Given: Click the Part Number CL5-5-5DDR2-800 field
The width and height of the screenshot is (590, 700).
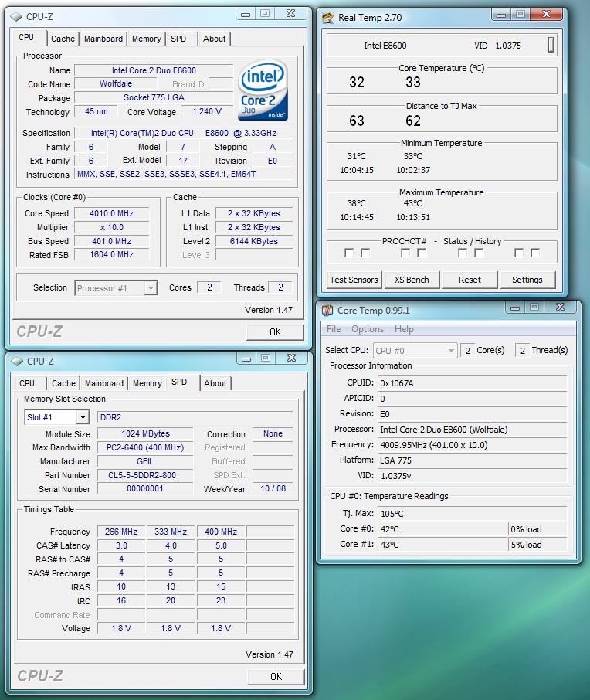Looking at the screenshot, I should click(x=145, y=475).
